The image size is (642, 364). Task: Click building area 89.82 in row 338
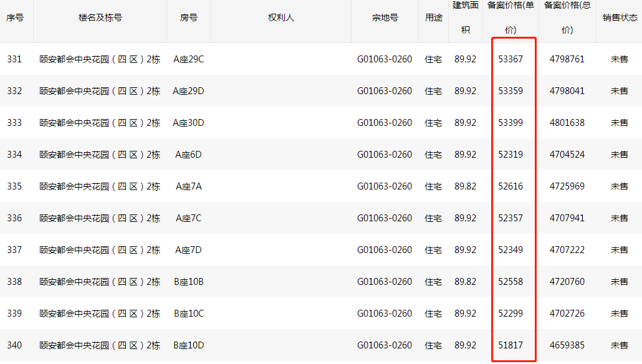point(465,282)
